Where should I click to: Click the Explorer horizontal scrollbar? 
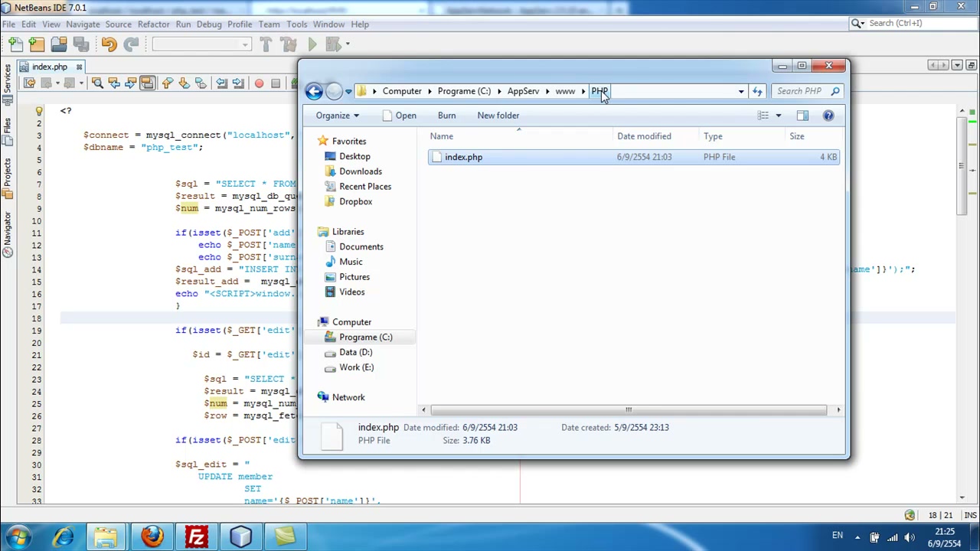click(x=629, y=410)
